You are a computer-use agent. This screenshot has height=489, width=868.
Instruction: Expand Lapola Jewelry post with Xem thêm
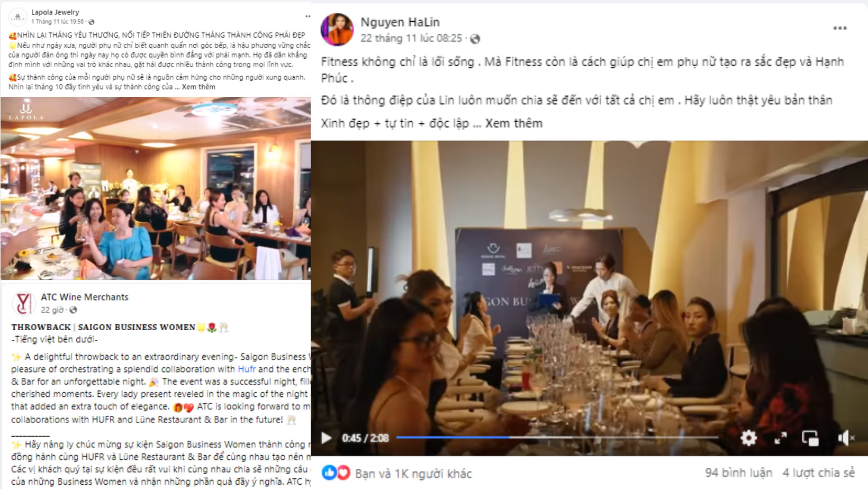(198, 87)
